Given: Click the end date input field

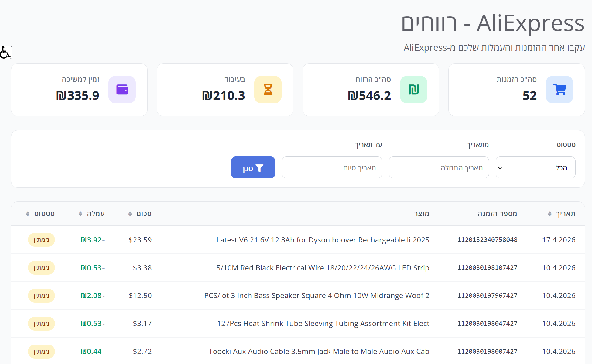Looking at the screenshot, I should point(332,167).
